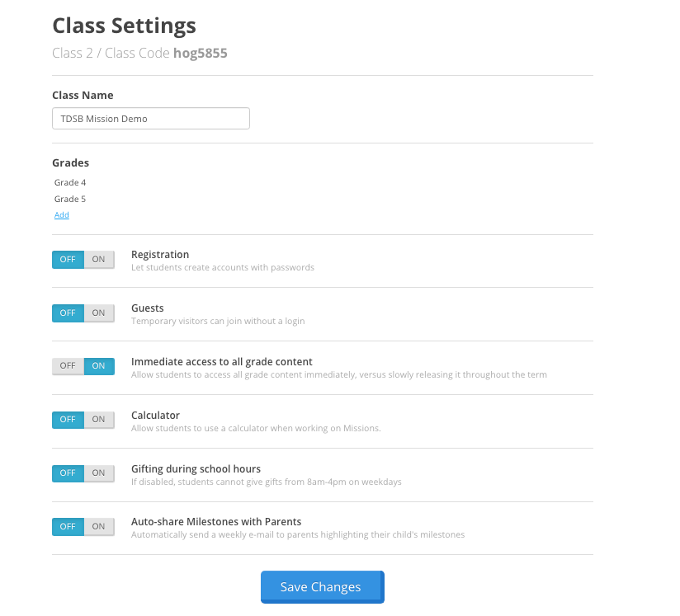This screenshot has width=680, height=616.
Task: Click the Registration setting label
Action: coord(160,254)
